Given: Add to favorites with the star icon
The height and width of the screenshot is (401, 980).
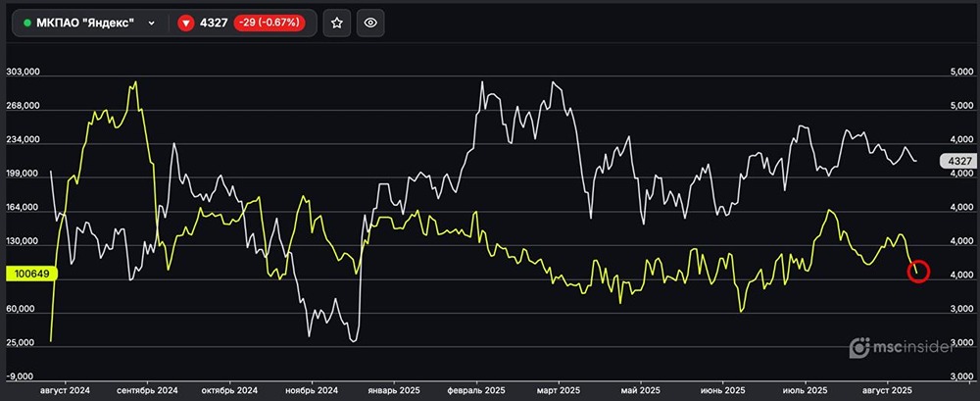Looking at the screenshot, I should [336, 23].
